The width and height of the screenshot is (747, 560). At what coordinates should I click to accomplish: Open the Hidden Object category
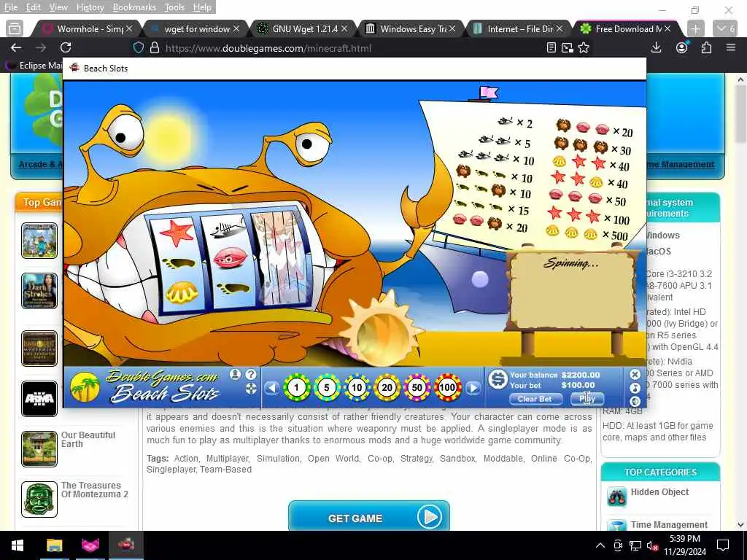(659, 492)
